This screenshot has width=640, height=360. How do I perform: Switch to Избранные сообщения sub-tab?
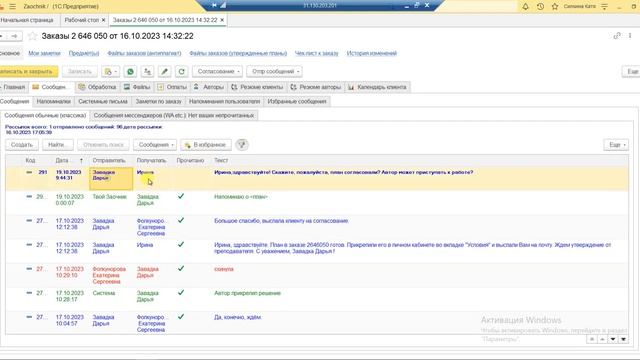297,101
